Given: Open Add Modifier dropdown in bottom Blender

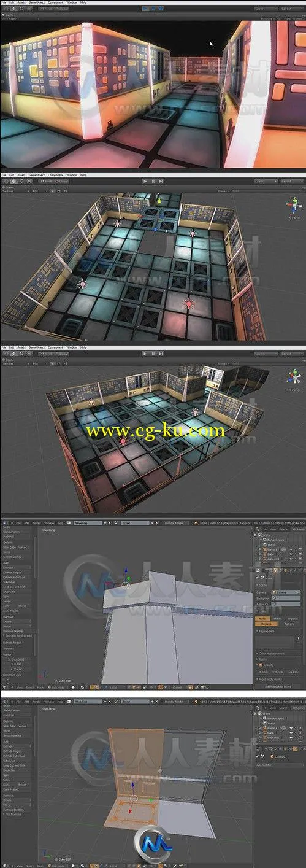Looking at the screenshot, I should (x=280, y=765).
